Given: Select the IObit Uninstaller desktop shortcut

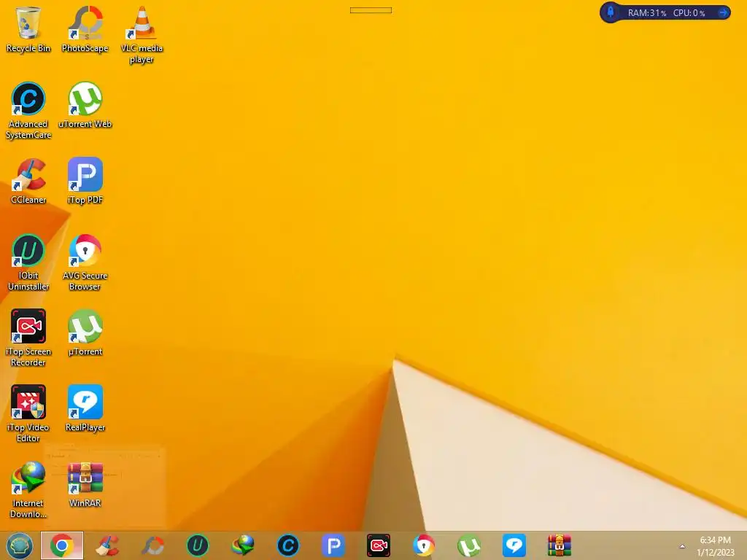Looking at the screenshot, I should [28, 262].
